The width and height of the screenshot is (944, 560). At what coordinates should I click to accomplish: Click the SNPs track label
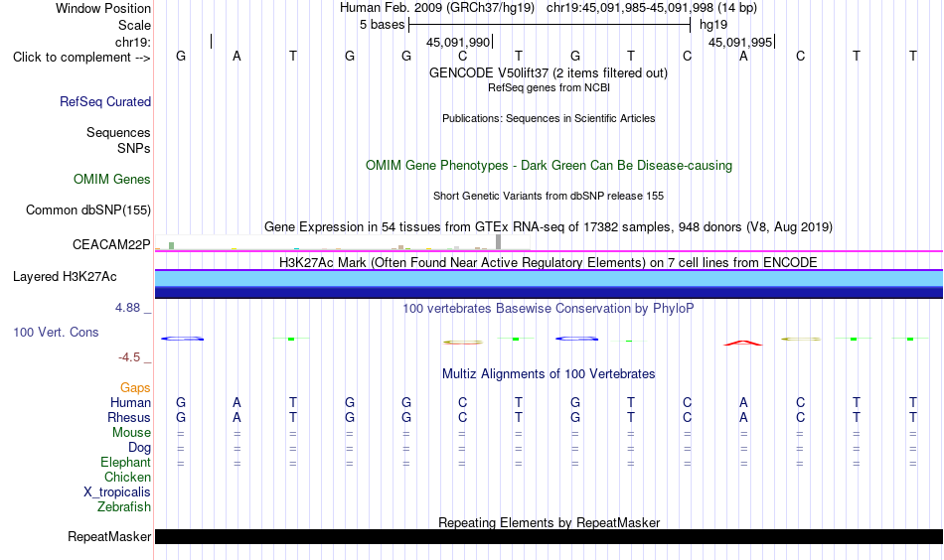point(134,148)
